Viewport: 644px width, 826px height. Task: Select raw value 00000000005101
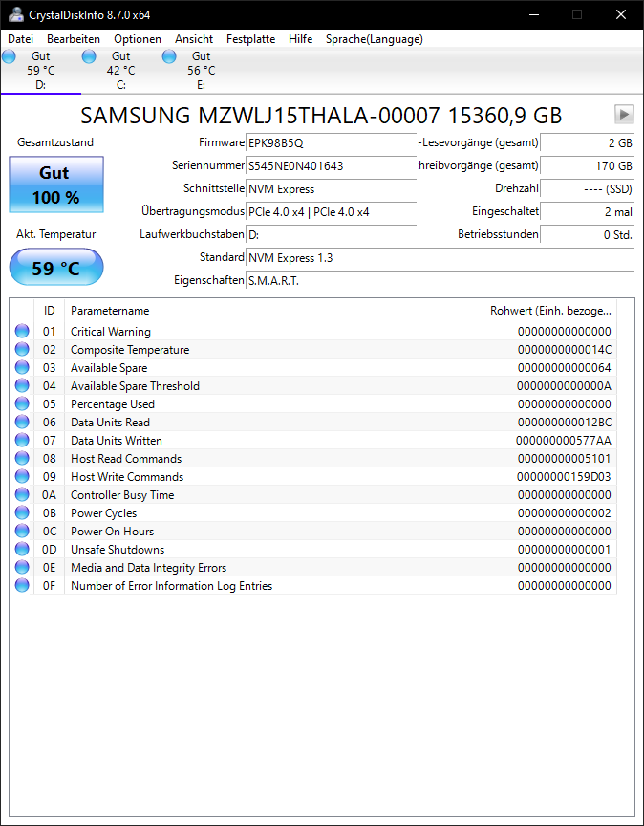click(565, 459)
